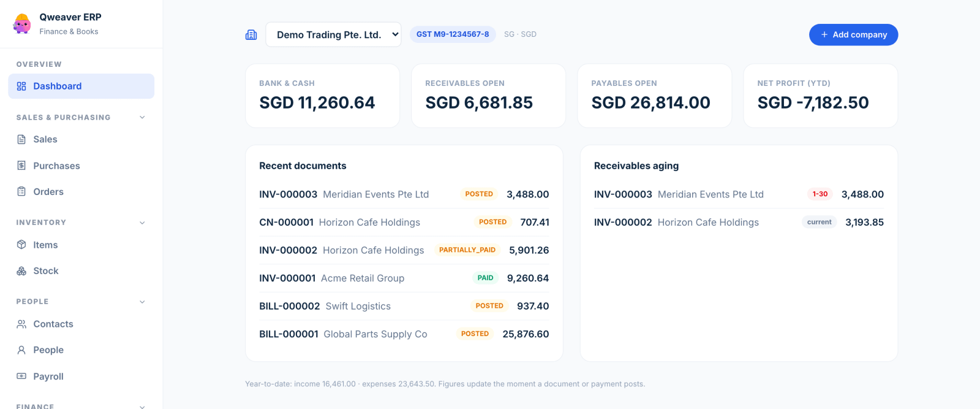
Task: Click the PARTIALLY_PAID status badge
Action: point(467,250)
